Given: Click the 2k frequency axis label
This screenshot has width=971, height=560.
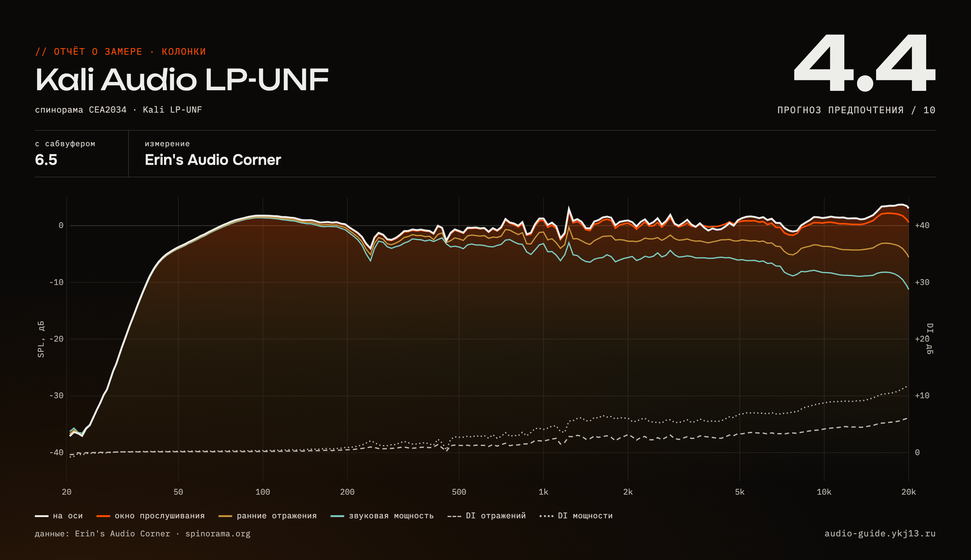Looking at the screenshot, I should 628,492.
